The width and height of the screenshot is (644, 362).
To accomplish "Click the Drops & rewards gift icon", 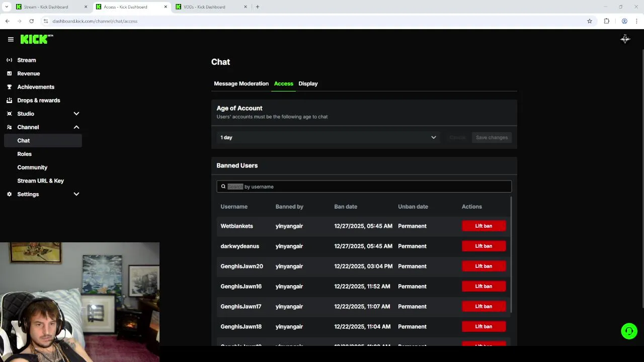I will coord(9,101).
